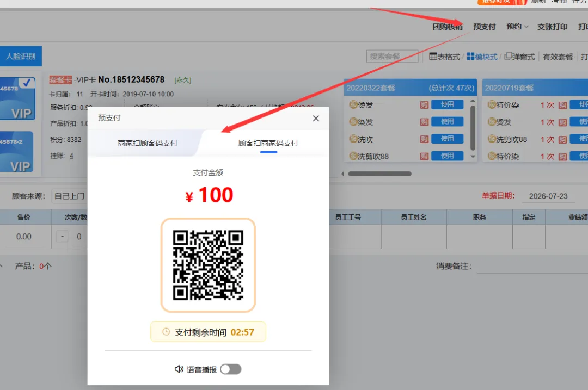
Task: Click the 指定 column header
Action: coord(529,217)
